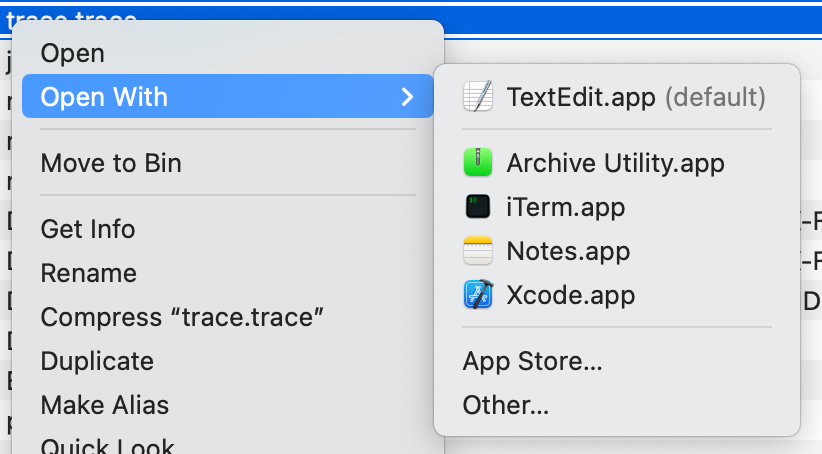Select Rename in the context menu
This screenshot has width=822, height=454.
(x=89, y=273)
